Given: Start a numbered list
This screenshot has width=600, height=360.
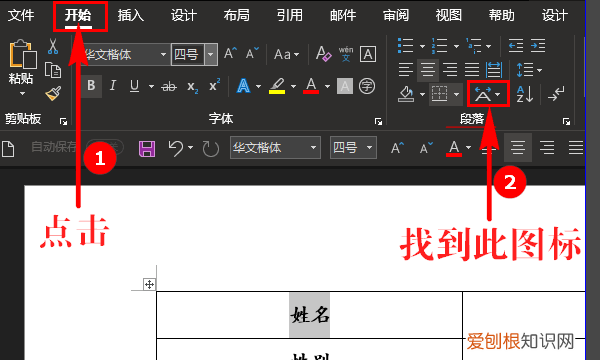Looking at the screenshot, I should [x=439, y=46].
